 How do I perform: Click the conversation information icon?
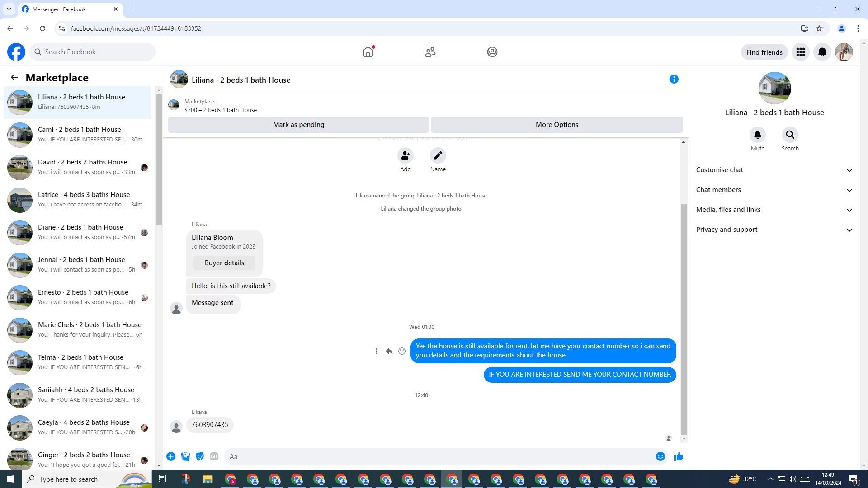(x=674, y=80)
